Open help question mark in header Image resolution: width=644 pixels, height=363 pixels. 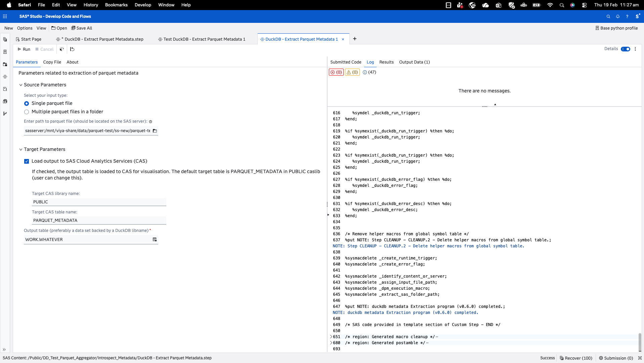click(627, 16)
